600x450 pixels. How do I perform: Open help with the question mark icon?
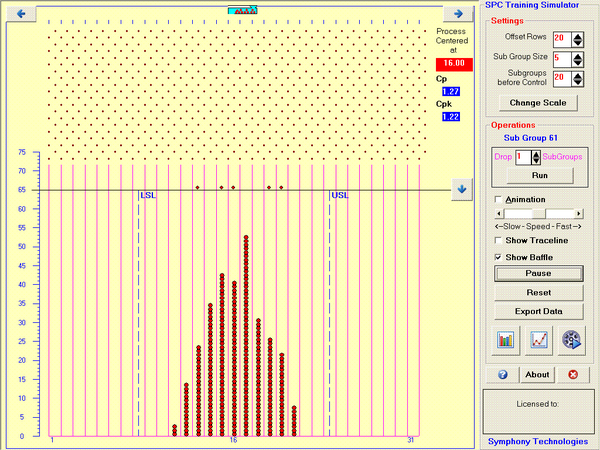pos(502,375)
